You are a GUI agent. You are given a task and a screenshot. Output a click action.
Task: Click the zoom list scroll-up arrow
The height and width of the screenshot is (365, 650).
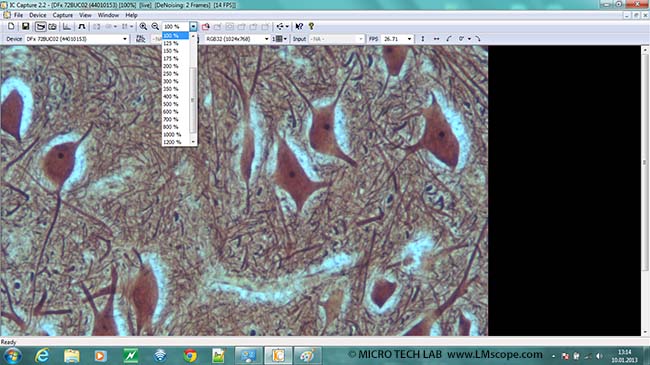193,36
